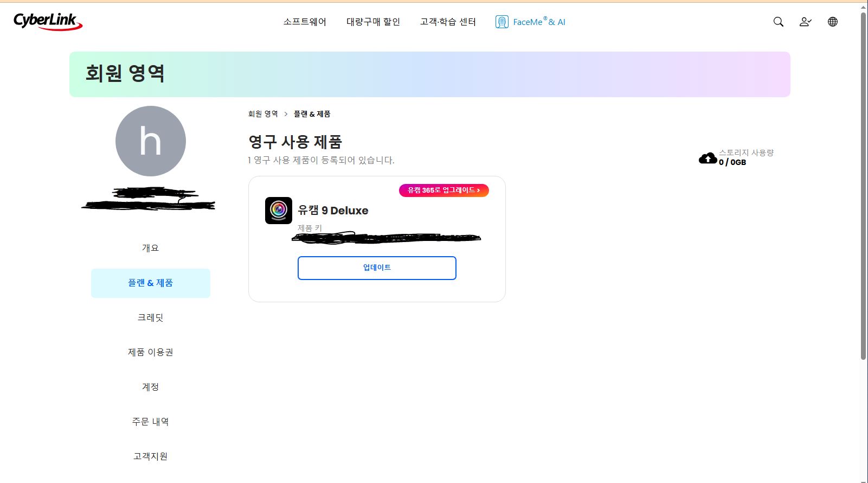Click the 0 / 0GB storage value
Viewport: 868px width, 483px height.
pyautogui.click(x=732, y=162)
